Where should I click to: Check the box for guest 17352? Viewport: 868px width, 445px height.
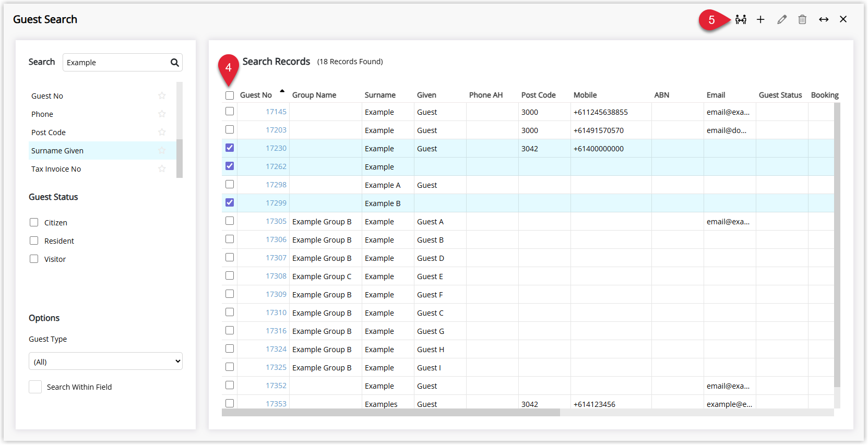(x=230, y=385)
